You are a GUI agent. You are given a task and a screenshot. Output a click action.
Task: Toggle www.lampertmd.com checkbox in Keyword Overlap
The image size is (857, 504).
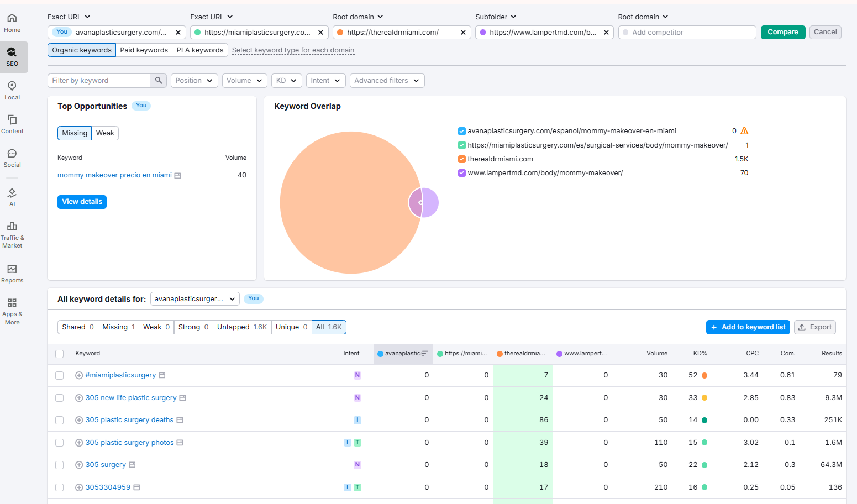pyautogui.click(x=462, y=173)
